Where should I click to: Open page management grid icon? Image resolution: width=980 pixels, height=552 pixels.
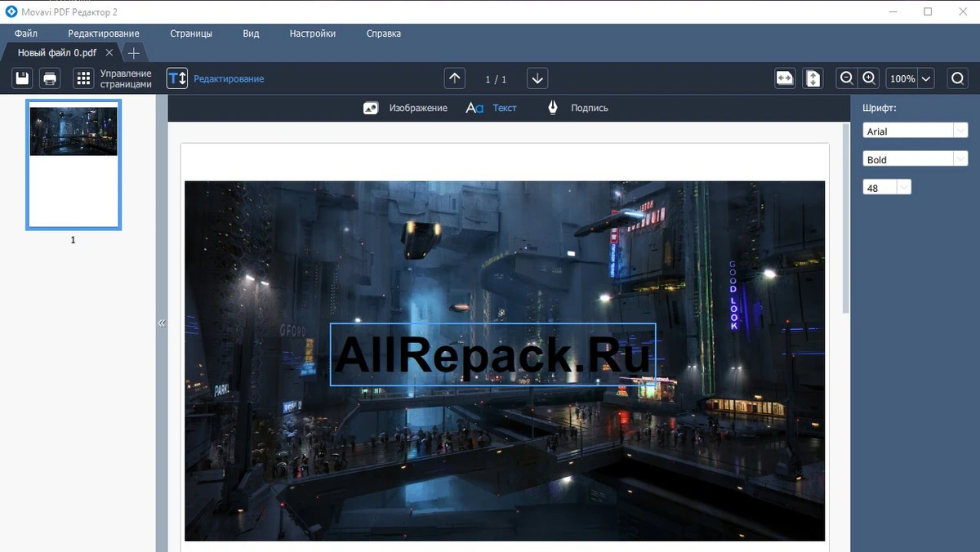[x=83, y=78]
